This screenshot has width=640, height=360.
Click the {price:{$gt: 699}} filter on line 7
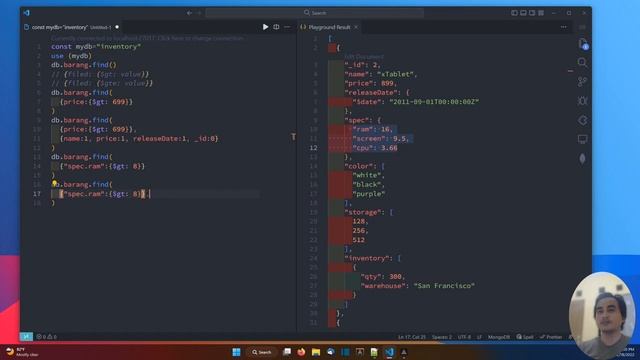(x=96, y=102)
